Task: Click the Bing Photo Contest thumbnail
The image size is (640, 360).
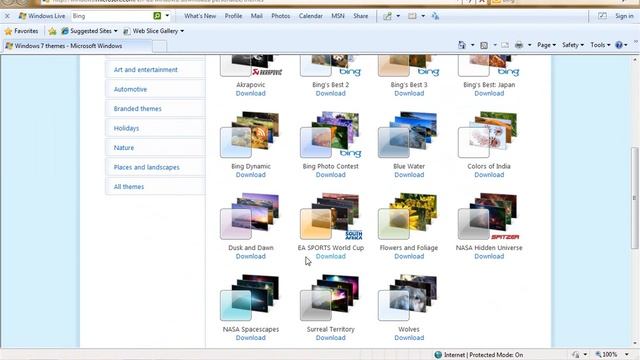Action: pos(331,135)
